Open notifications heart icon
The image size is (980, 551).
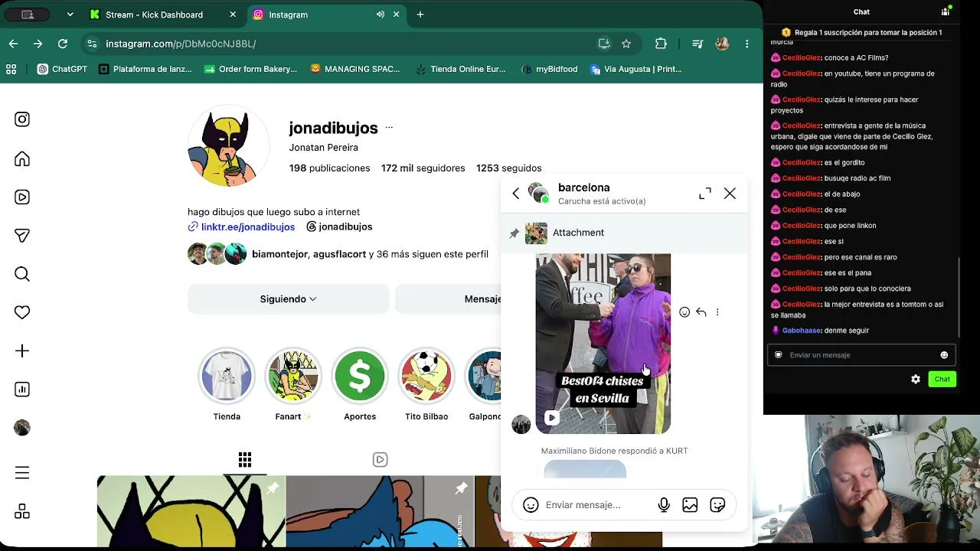pyautogui.click(x=22, y=312)
